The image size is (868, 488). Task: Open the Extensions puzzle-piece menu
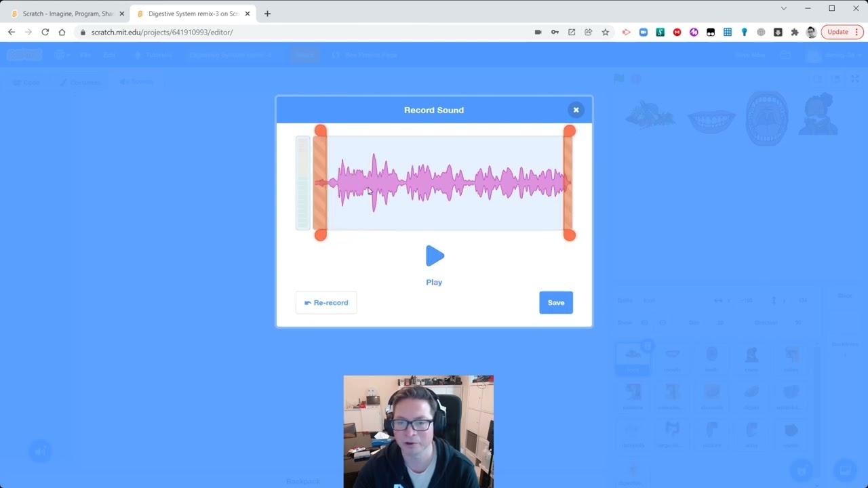[795, 32]
